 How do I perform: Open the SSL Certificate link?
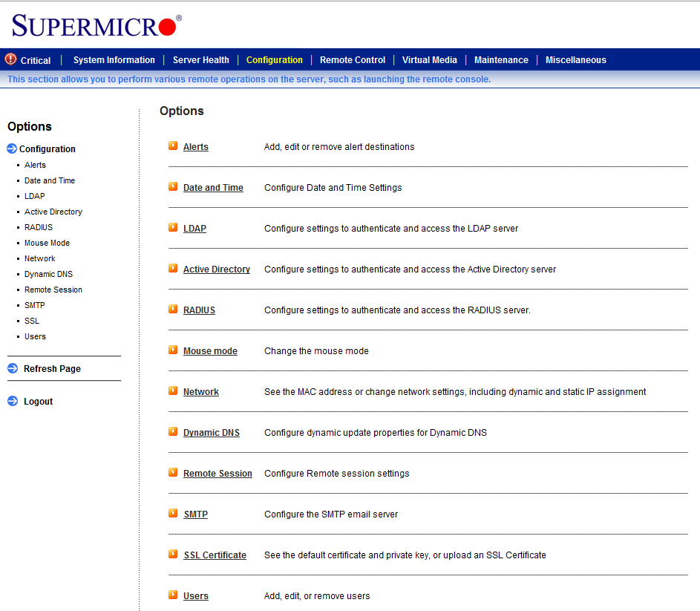click(x=215, y=555)
